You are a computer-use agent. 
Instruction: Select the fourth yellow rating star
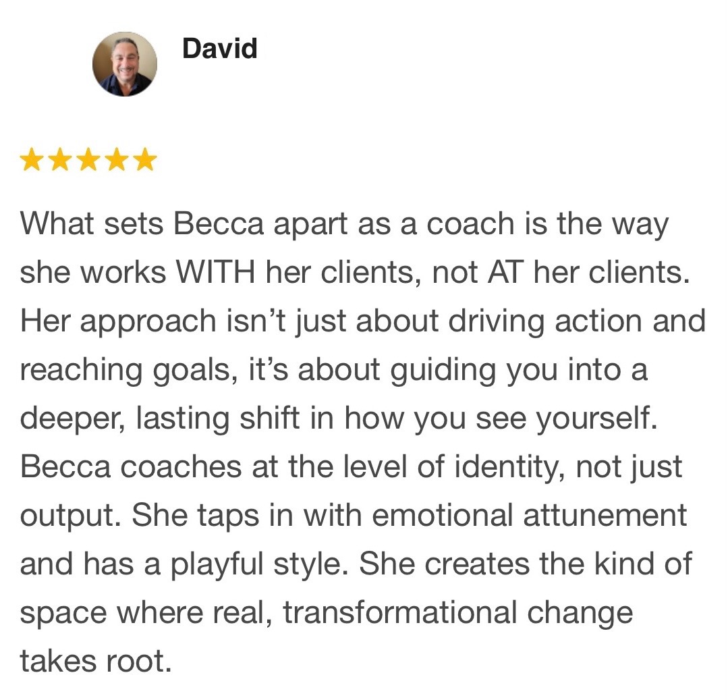point(117,159)
